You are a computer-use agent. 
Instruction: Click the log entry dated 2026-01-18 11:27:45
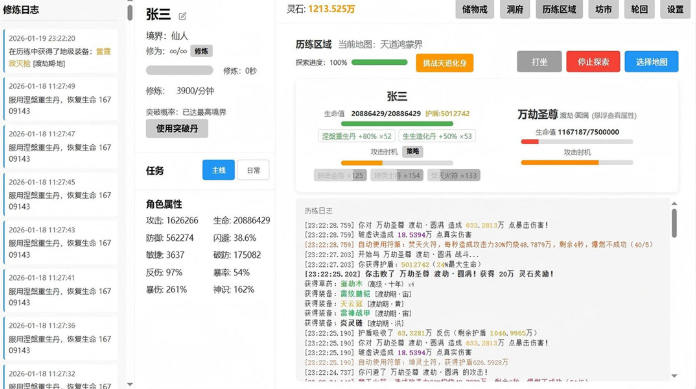[60, 194]
